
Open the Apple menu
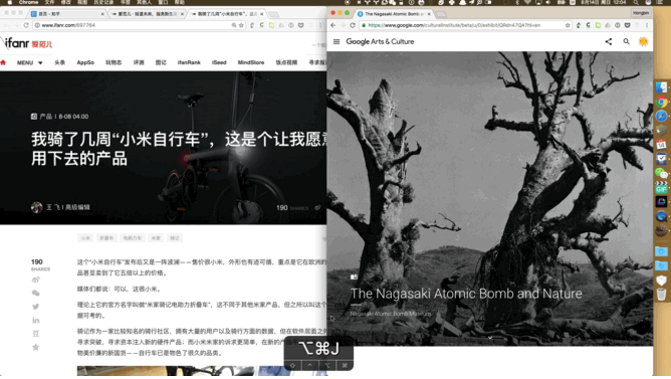9,3
